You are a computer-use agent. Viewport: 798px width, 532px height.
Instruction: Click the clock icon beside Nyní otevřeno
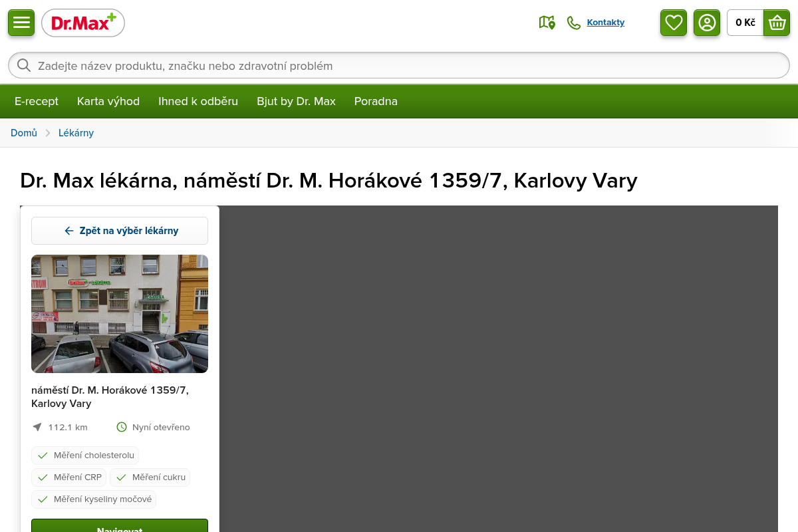point(122,427)
